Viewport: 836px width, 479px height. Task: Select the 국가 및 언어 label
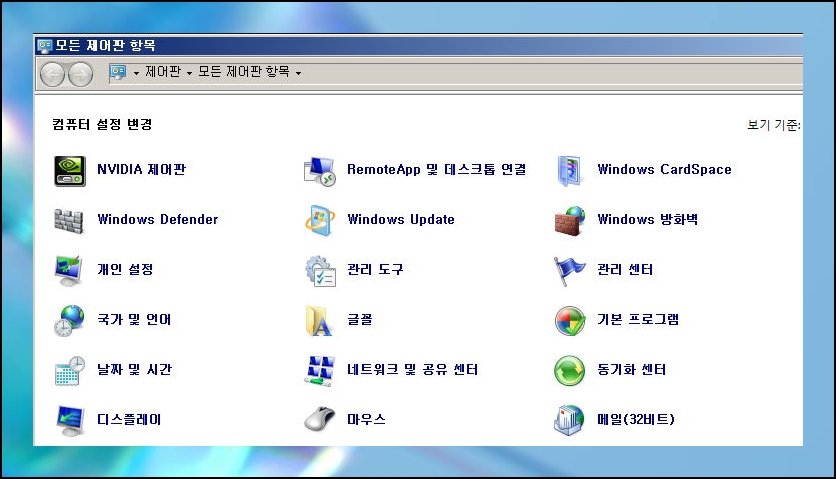point(134,320)
